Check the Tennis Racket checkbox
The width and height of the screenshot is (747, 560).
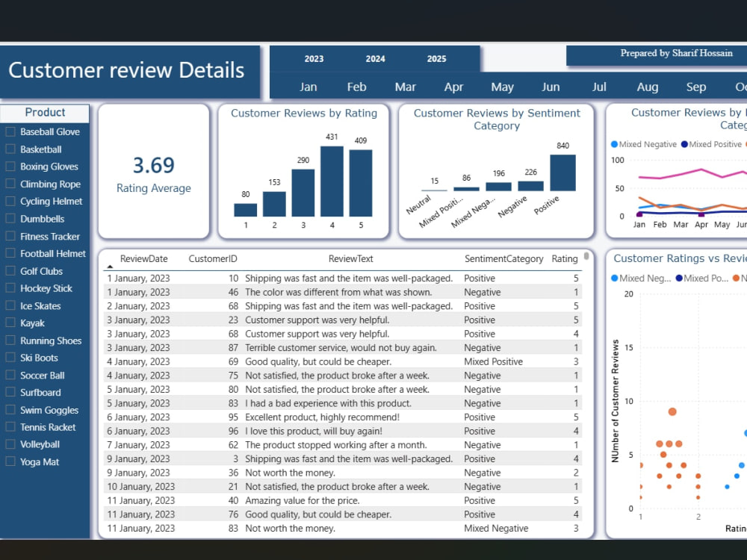10,427
